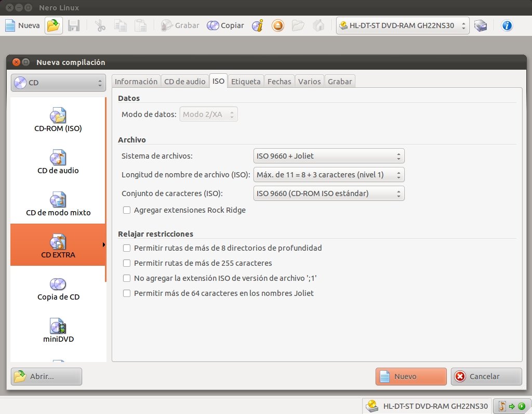Viewport: 532px width, 414px height.
Task: Click the blue information icon in the toolbar
Action: [x=507, y=25]
